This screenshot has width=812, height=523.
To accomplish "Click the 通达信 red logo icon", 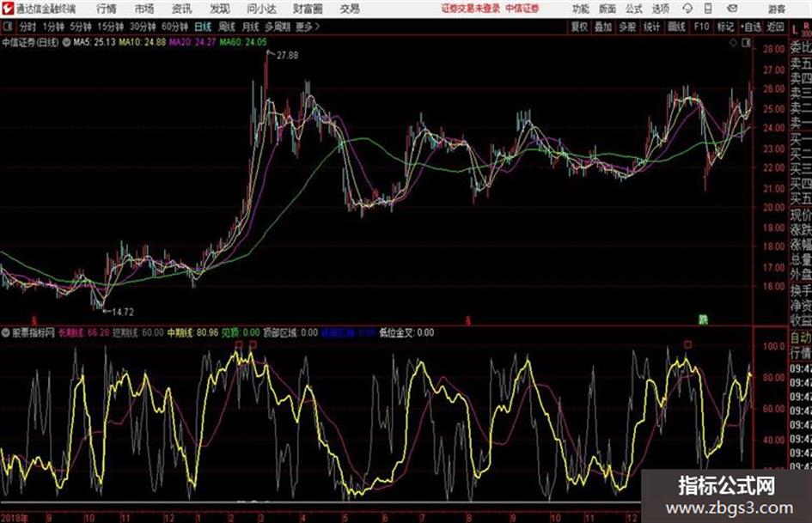I will coord(7,9).
